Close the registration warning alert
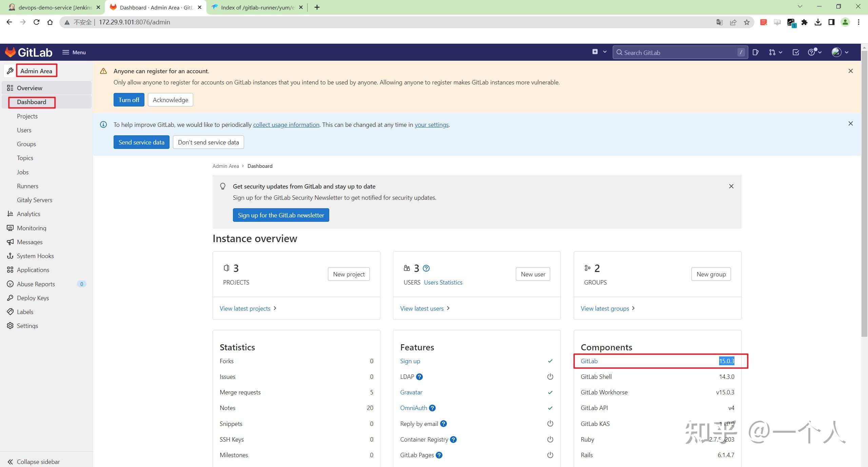Screen dimensions: 868x467 (850, 71)
